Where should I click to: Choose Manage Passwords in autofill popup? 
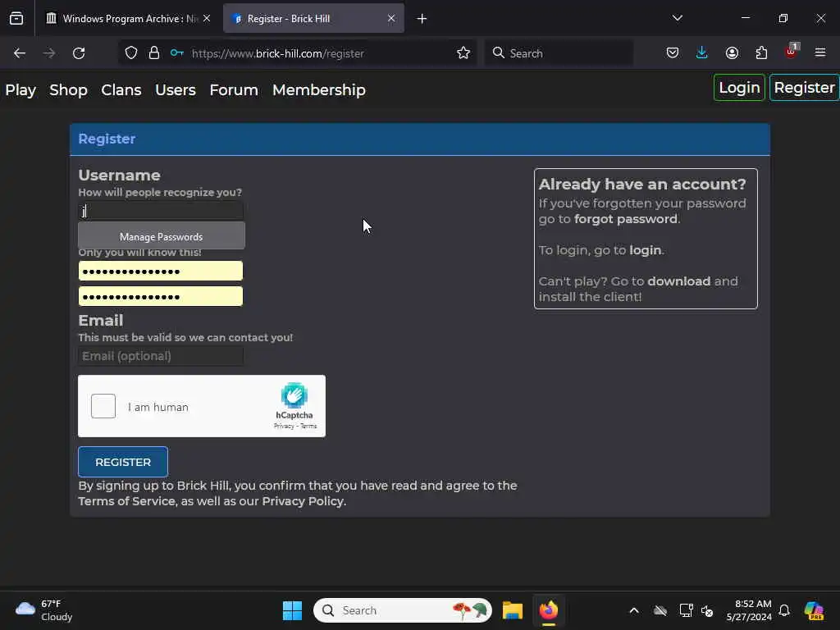[x=162, y=236]
